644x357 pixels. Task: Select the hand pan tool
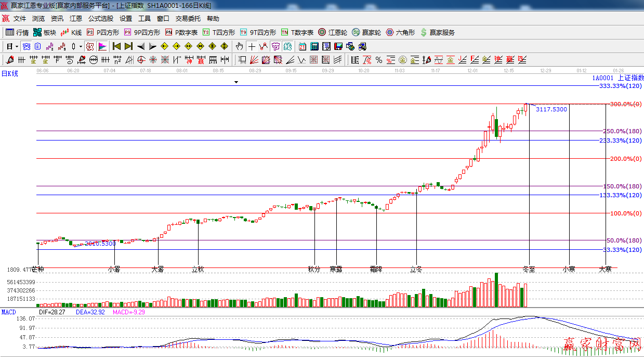[x=239, y=46]
